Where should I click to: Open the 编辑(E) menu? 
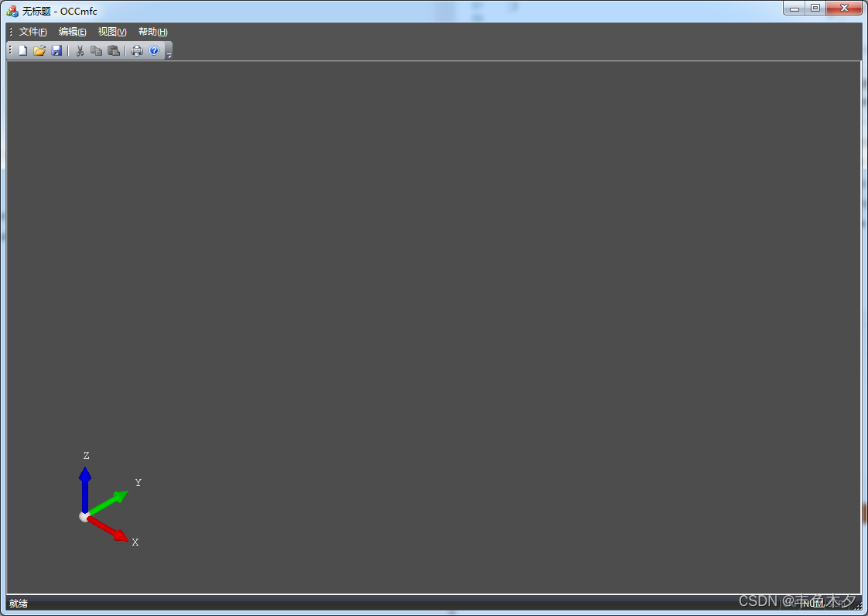tap(73, 32)
